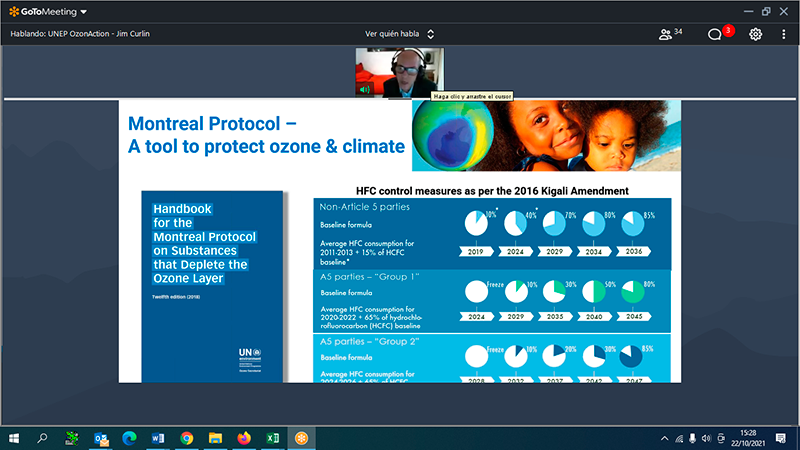Launch Firefox from the taskbar
The image size is (800, 450).
click(x=243, y=438)
